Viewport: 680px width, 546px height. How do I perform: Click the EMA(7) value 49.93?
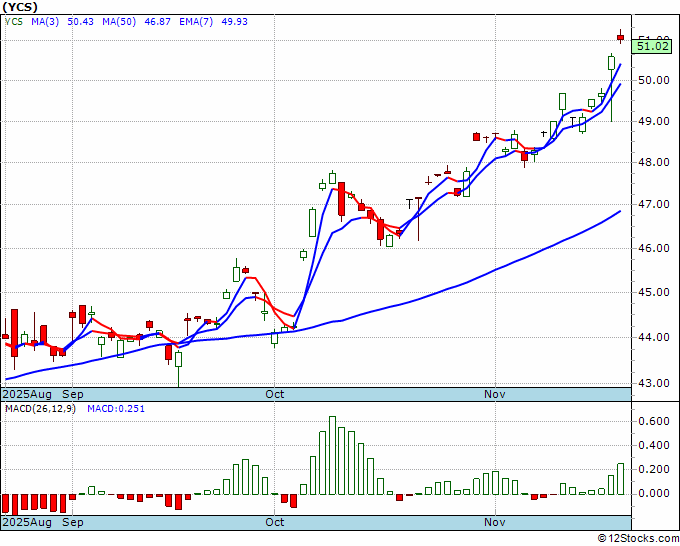click(235, 22)
